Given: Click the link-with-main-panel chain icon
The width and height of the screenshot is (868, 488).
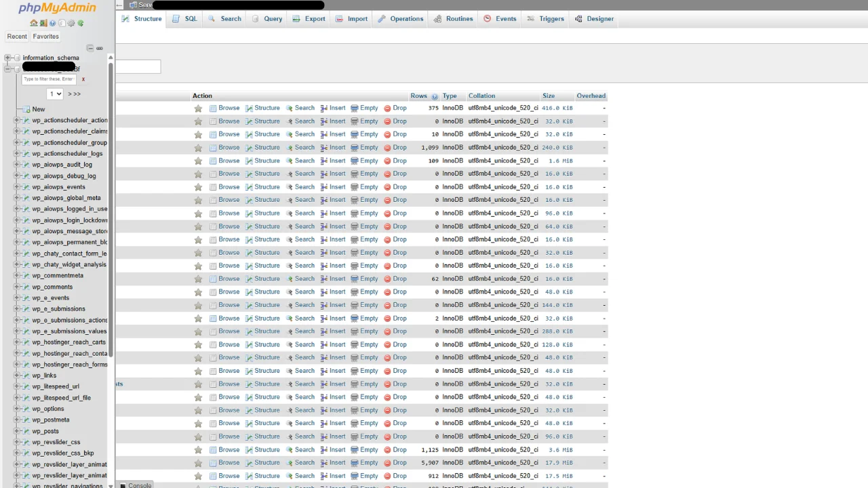Looking at the screenshot, I should point(100,48).
